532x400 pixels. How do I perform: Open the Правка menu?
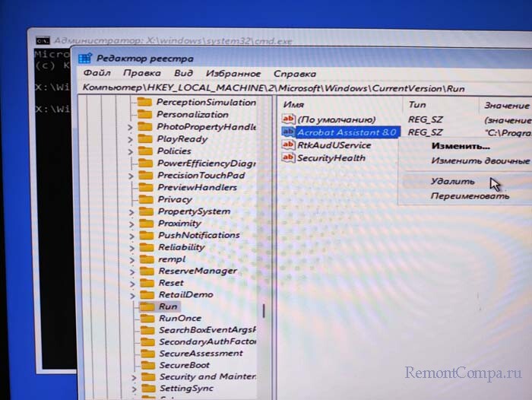142,73
